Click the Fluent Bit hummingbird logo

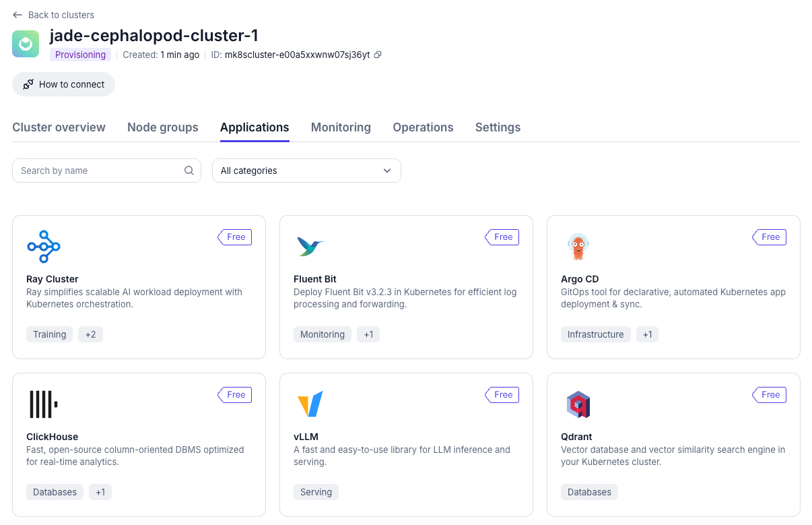coord(310,247)
